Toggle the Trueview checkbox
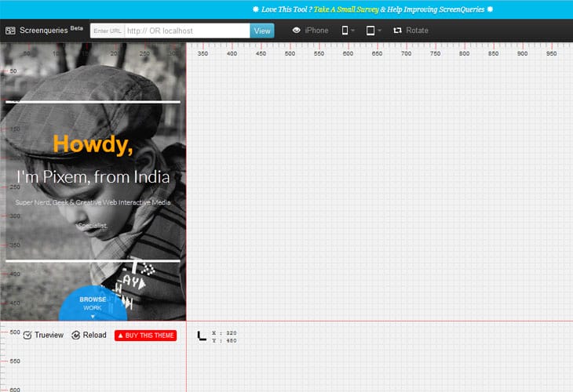573x392 pixels. pyautogui.click(x=27, y=335)
